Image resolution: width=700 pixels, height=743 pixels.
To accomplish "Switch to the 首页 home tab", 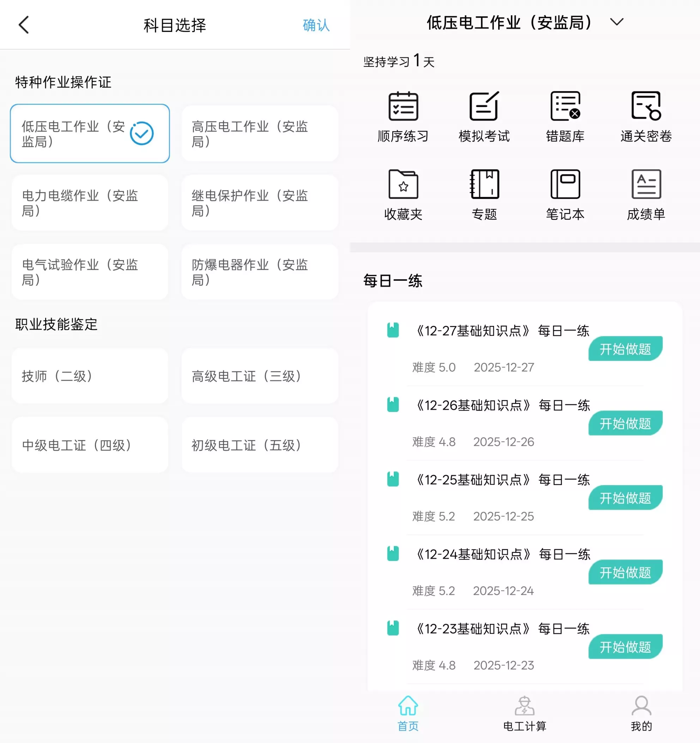I will click(x=408, y=713).
